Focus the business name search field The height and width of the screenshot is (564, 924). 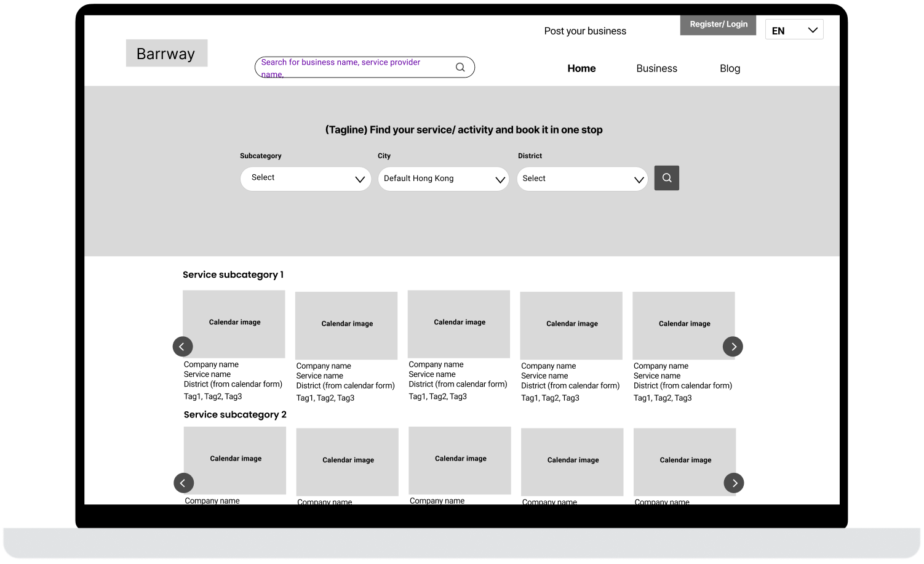click(x=354, y=67)
